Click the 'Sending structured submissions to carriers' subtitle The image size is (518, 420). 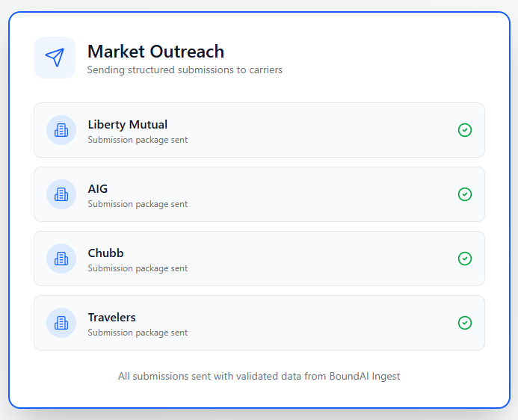(x=185, y=70)
